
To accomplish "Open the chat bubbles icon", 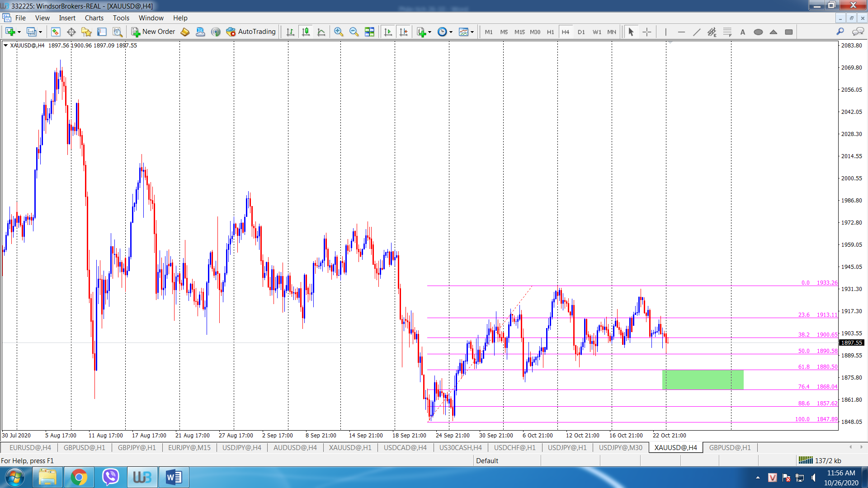I will click(858, 31).
